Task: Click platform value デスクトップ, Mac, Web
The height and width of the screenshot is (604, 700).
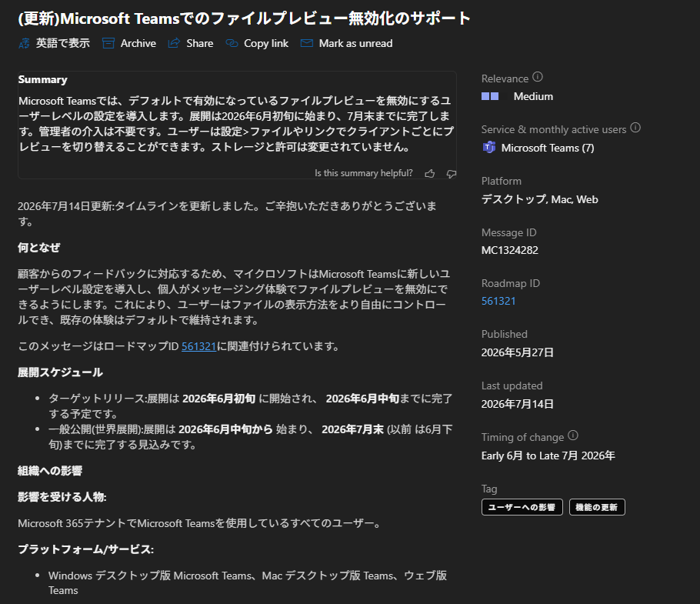Action: pyautogui.click(x=540, y=199)
